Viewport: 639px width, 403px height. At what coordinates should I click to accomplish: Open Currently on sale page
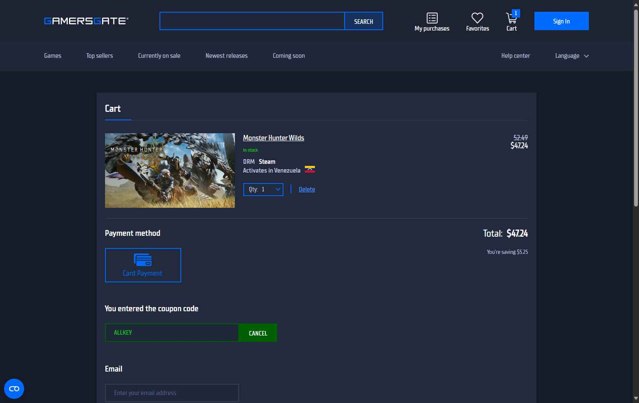[x=159, y=56]
